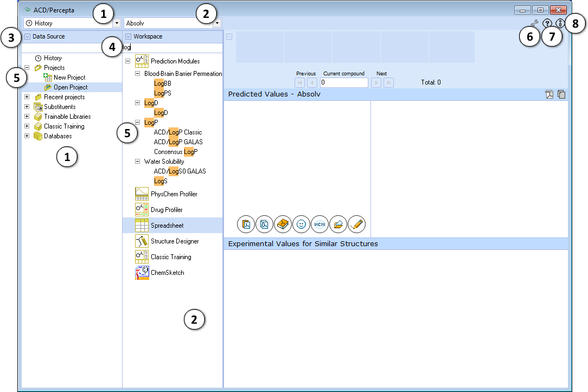The image size is (588, 392).
Task: Collapse the Water Solubility group
Action: 138,162
